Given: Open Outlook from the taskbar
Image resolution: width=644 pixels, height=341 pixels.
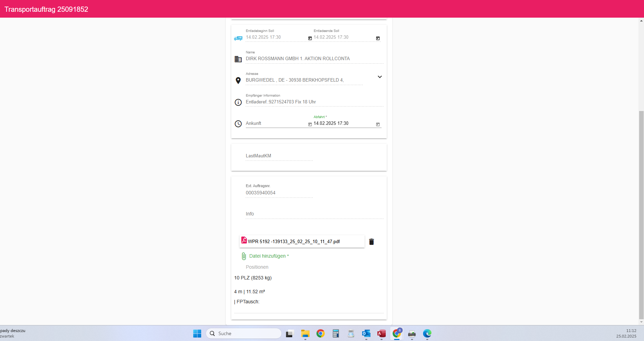Looking at the screenshot, I should [x=366, y=333].
